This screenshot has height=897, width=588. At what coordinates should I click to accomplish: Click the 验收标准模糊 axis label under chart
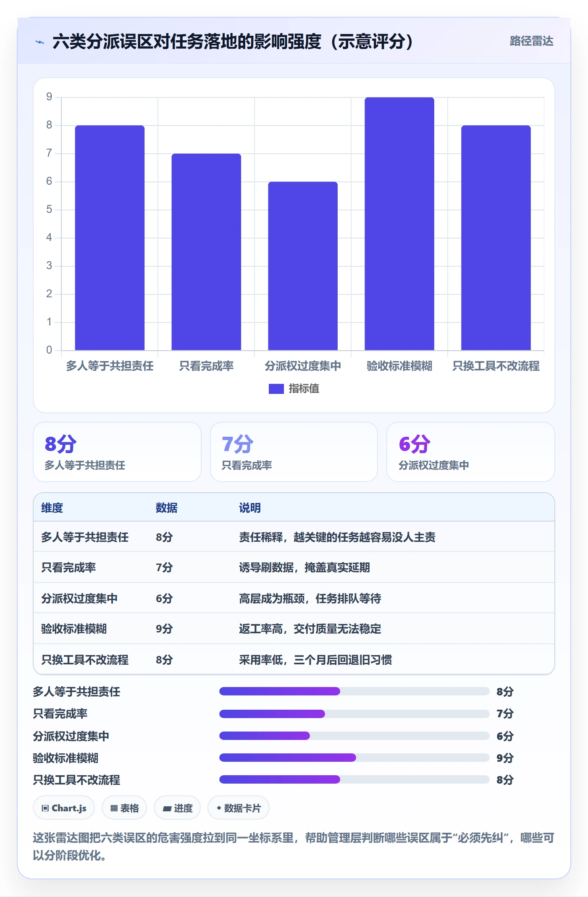tap(399, 366)
